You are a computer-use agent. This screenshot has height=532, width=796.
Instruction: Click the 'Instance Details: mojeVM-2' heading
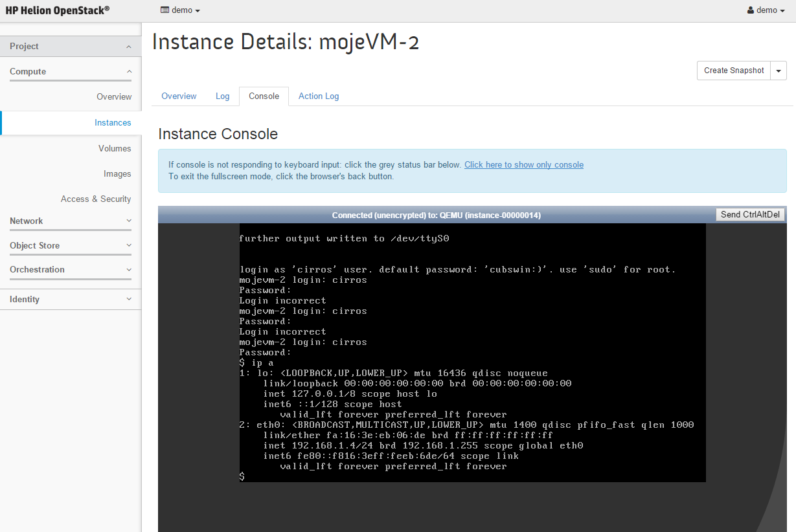(x=286, y=42)
